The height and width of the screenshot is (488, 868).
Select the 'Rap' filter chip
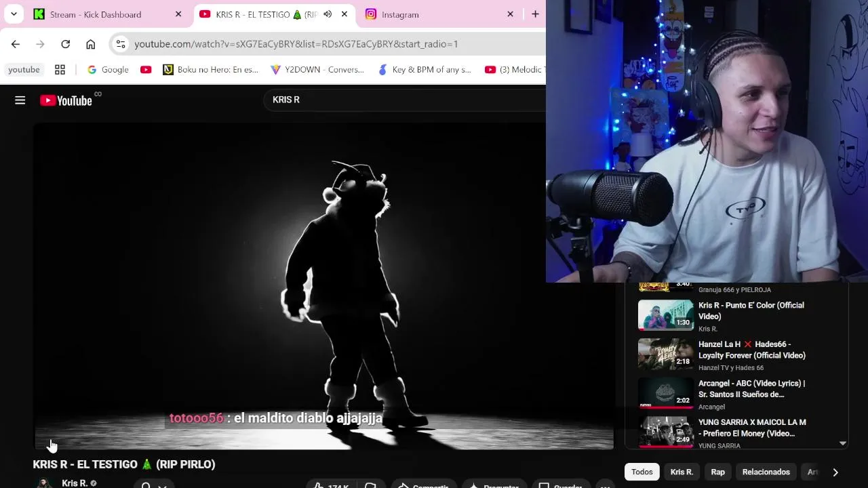tap(717, 472)
